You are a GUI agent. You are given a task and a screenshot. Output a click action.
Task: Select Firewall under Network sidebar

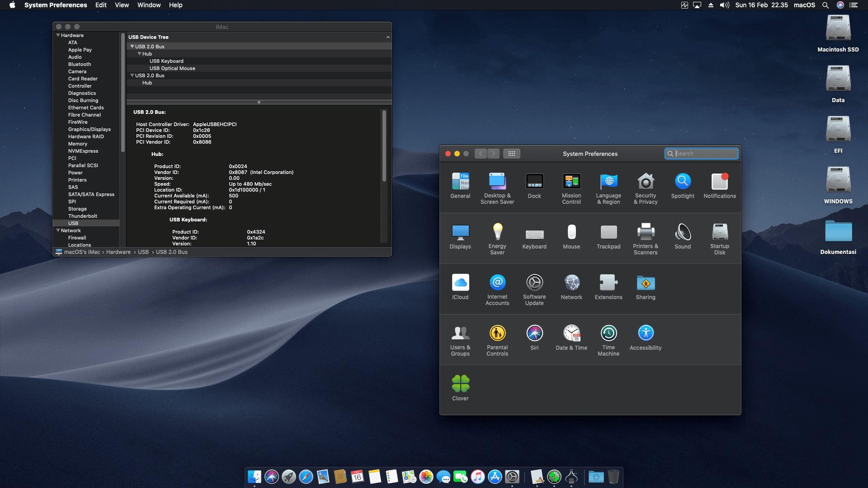(77, 238)
